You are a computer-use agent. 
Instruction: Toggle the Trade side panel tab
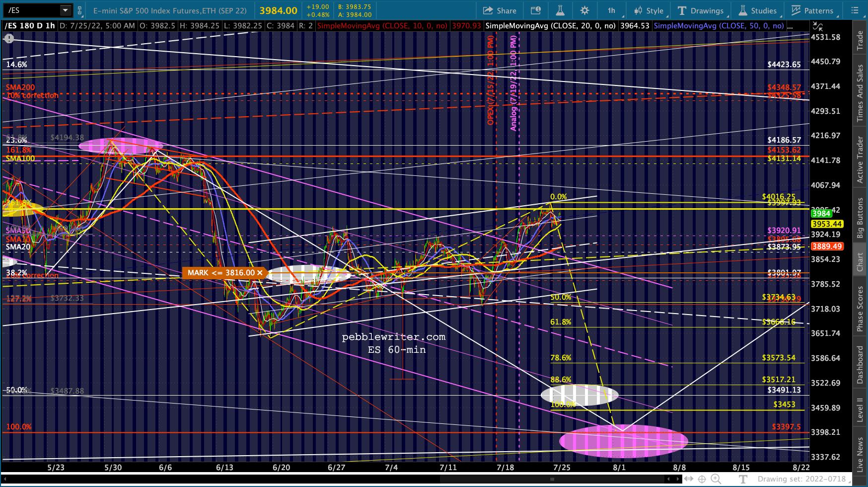pos(860,41)
